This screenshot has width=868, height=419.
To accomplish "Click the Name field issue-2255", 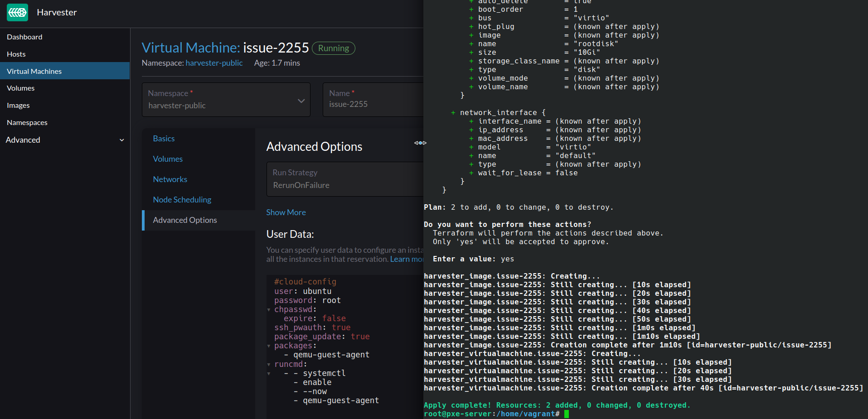I will [373, 100].
